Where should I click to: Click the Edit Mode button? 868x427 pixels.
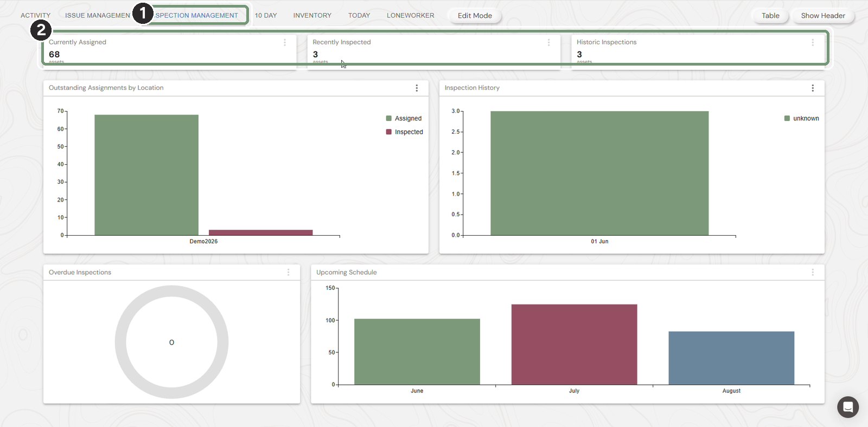point(475,16)
